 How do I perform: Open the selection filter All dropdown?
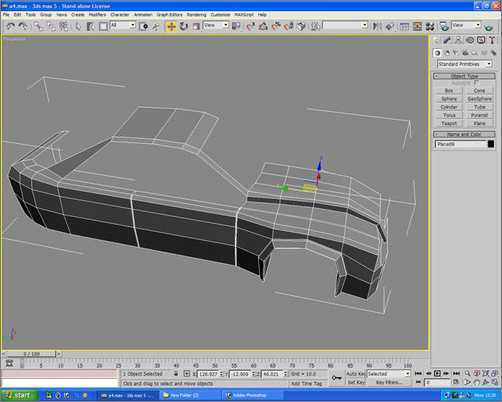pos(123,25)
